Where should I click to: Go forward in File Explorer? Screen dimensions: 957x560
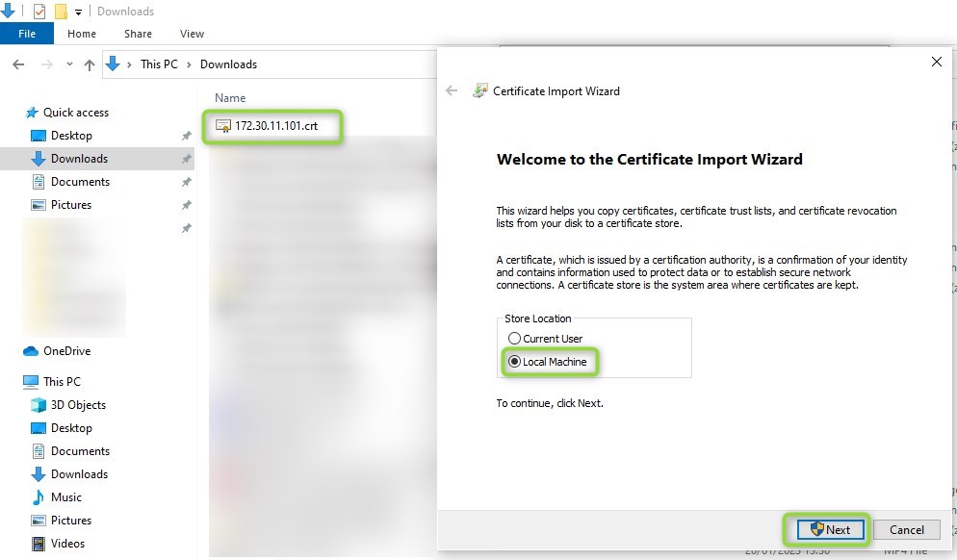(x=46, y=64)
